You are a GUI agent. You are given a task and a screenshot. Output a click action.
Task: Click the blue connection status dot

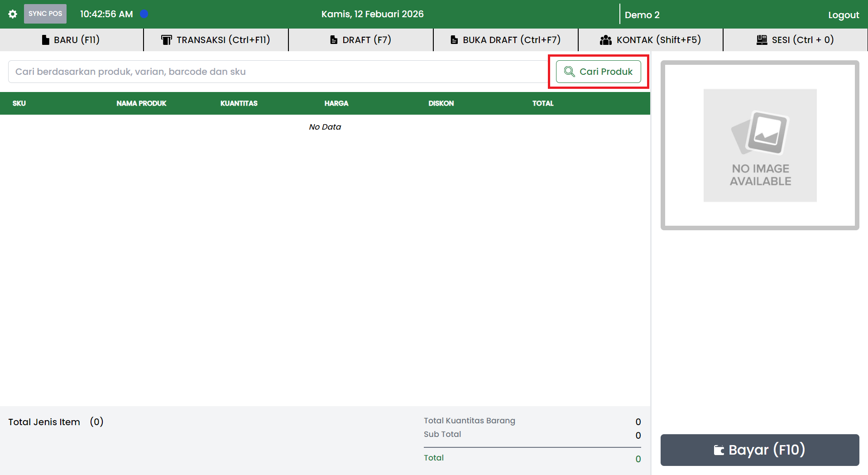(144, 14)
